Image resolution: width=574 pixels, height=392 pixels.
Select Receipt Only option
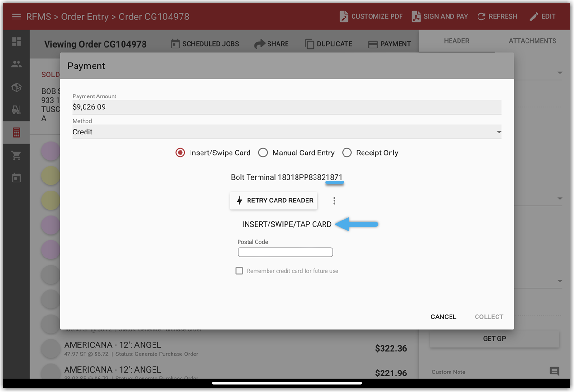370,153
